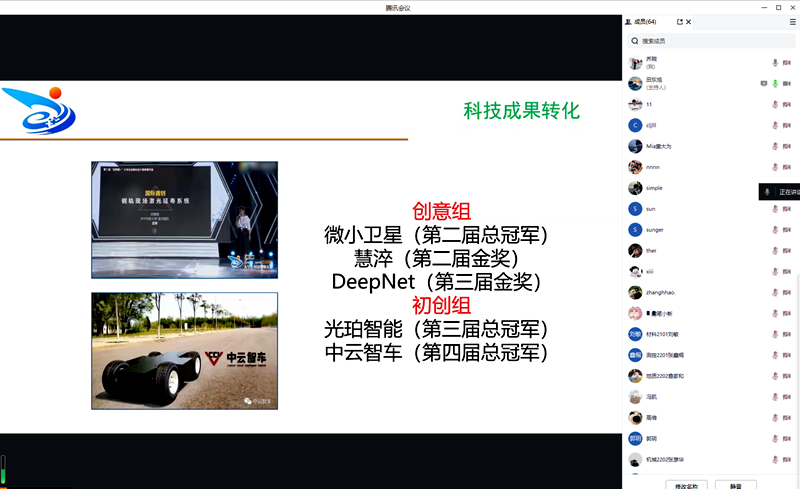Click the camera icon for host 田东旭
The height and width of the screenshot is (489, 800).
pyautogui.click(x=788, y=83)
